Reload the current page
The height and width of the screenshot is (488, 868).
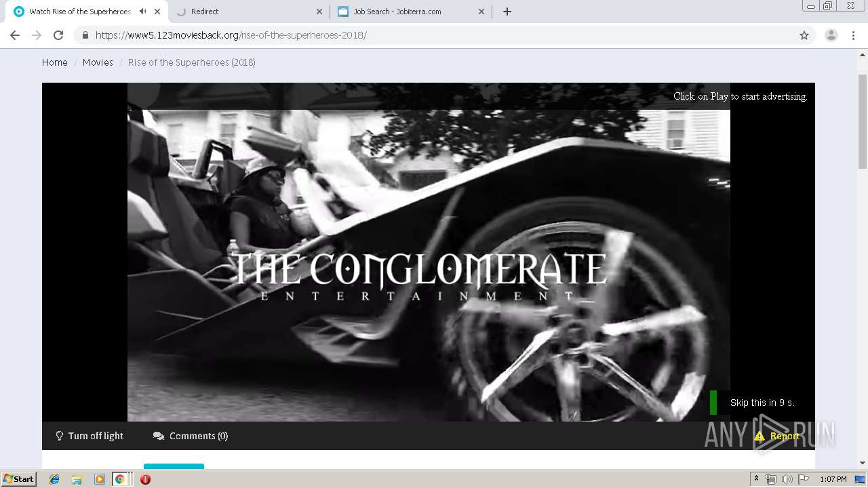point(58,35)
